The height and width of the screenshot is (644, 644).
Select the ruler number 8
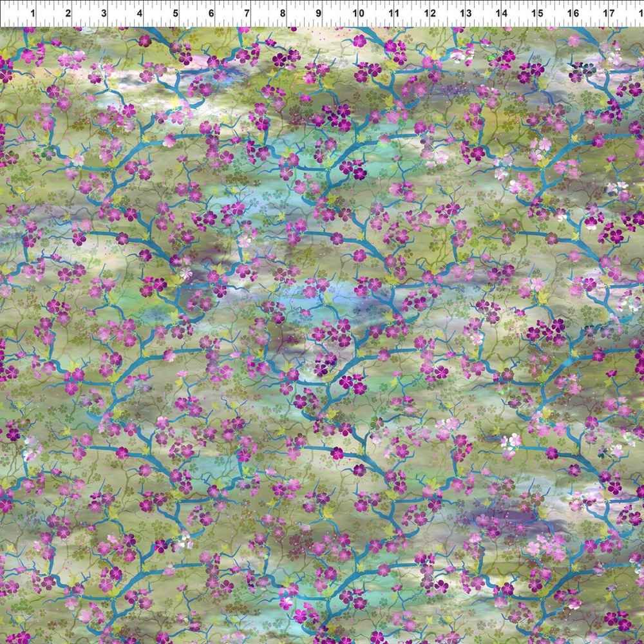pyautogui.click(x=283, y=13)
